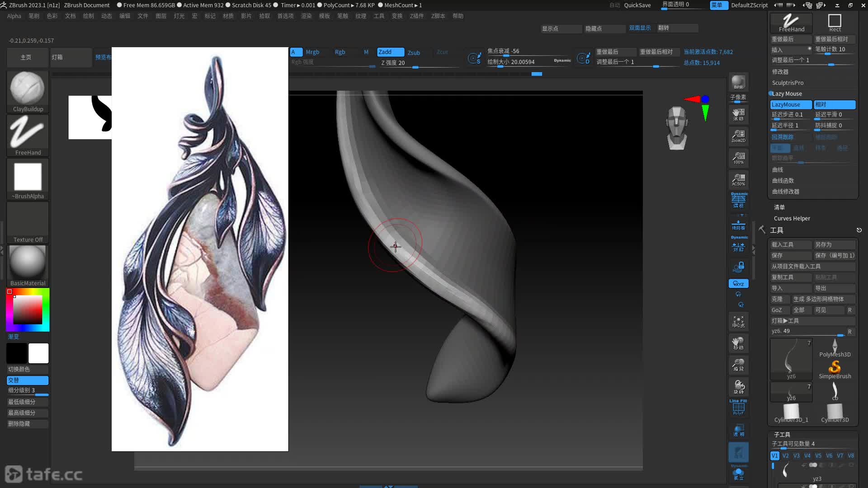Toggle the M material channel button
The height and width of the screenshot is (488, 868).
(366, 52)
